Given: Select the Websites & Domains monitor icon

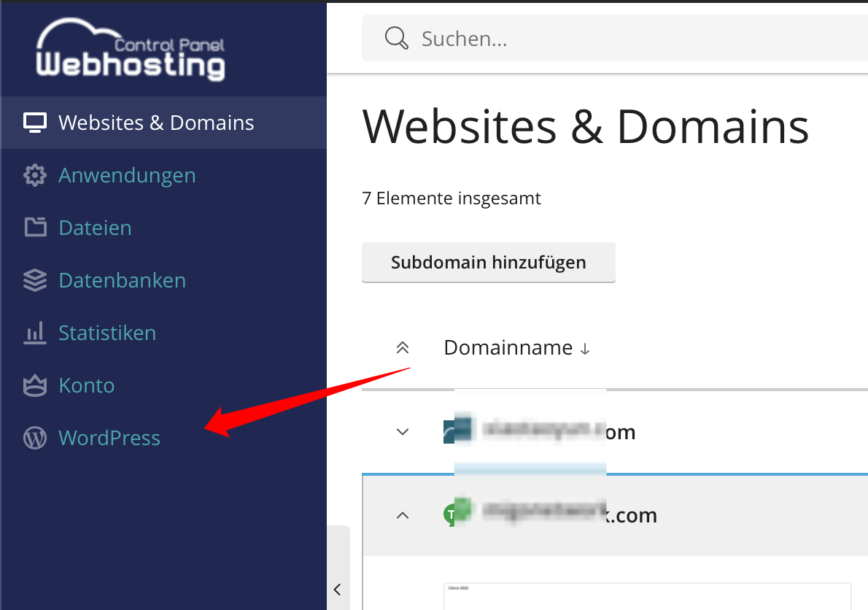Looking at the screenshot, I should (x=34, y=123).
